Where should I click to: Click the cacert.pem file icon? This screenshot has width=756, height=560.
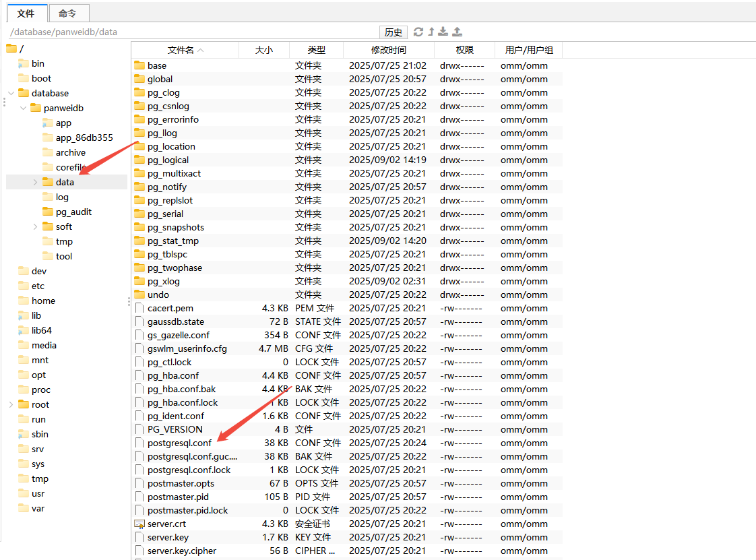(x=139, y=308)
